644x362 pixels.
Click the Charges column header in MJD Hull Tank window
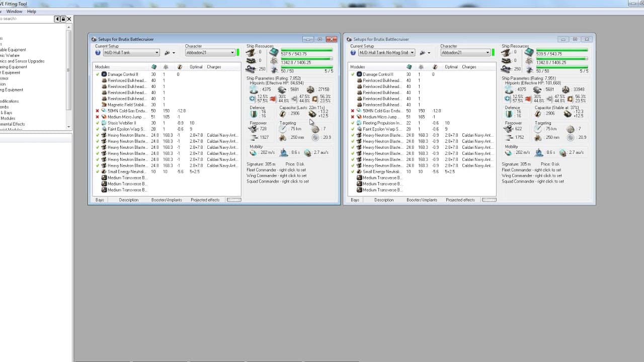pos(214,67)
